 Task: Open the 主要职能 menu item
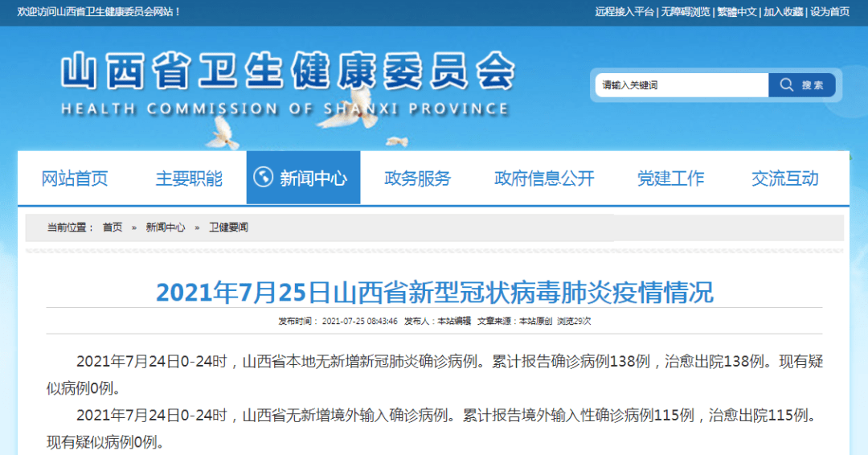[189, 178]
